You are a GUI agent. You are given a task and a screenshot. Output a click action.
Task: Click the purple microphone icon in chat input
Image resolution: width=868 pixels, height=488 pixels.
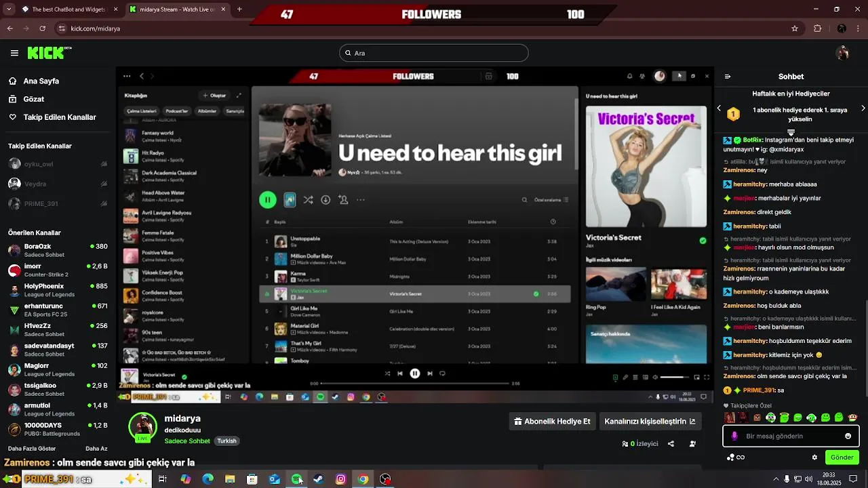pos(734,436)
